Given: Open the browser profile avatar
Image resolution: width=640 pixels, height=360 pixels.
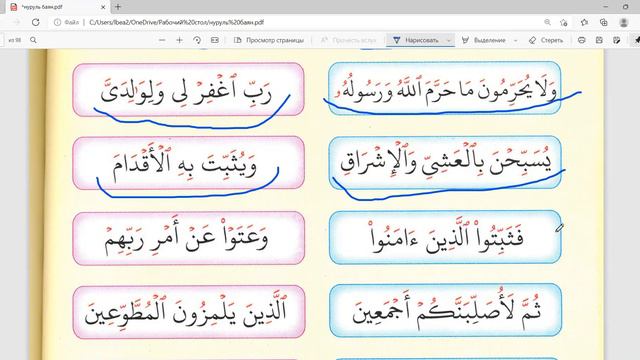Looking at the screenshot, I should (x=623, y=22).
